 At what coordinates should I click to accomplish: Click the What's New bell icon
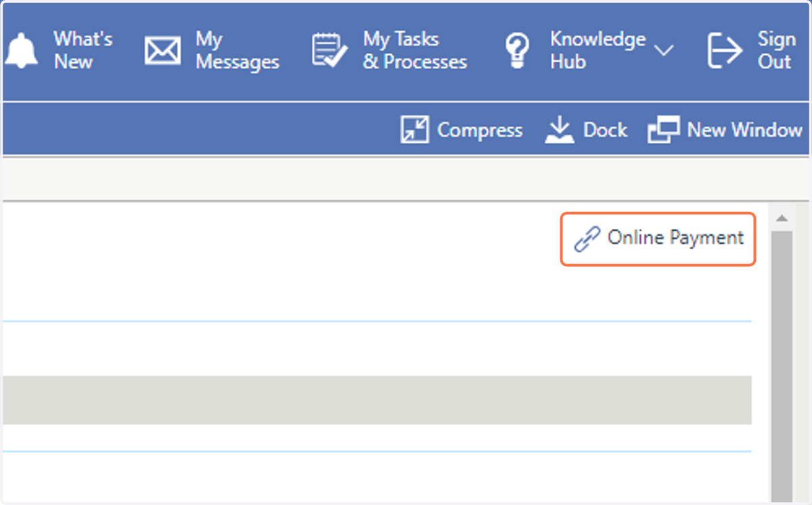pyautogui.click(x=21, y=51)
